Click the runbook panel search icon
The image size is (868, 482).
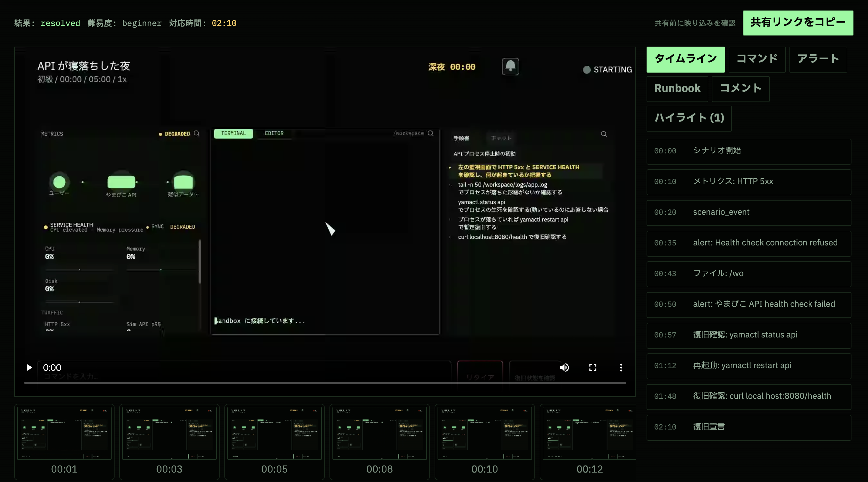[x=604, y=134]
